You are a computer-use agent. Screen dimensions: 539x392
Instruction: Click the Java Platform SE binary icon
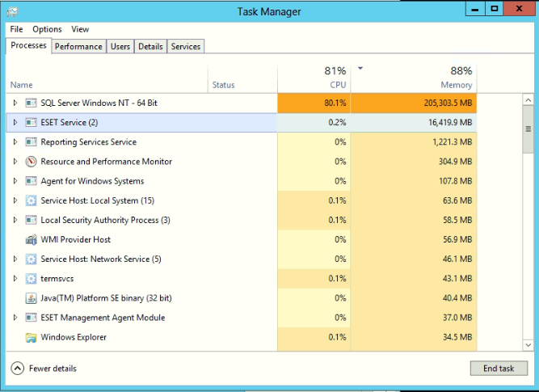(x=31, y=298)
